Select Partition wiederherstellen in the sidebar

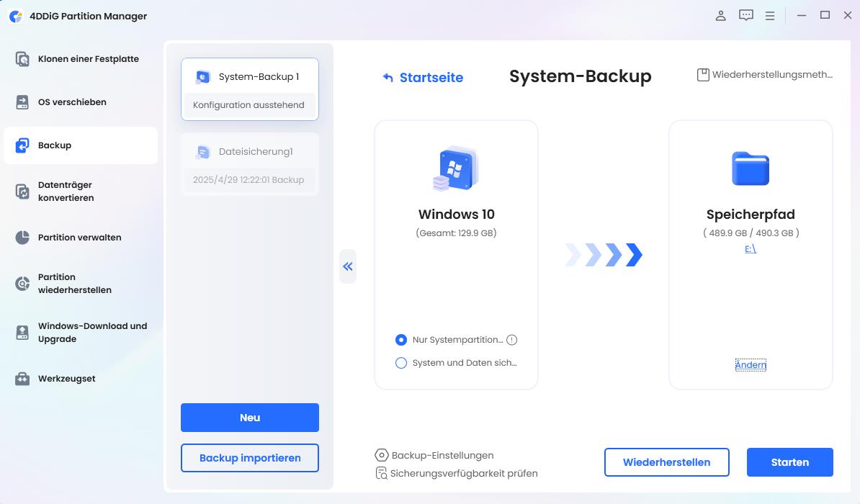pyautogui.click(x=22, y=284)
